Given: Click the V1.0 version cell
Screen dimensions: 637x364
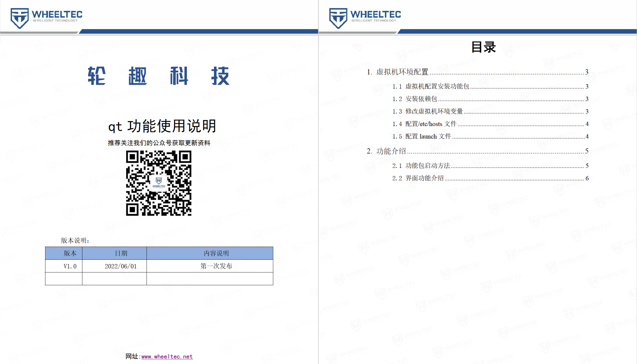Looking at the screenshot, I should [x=64, y=266].
